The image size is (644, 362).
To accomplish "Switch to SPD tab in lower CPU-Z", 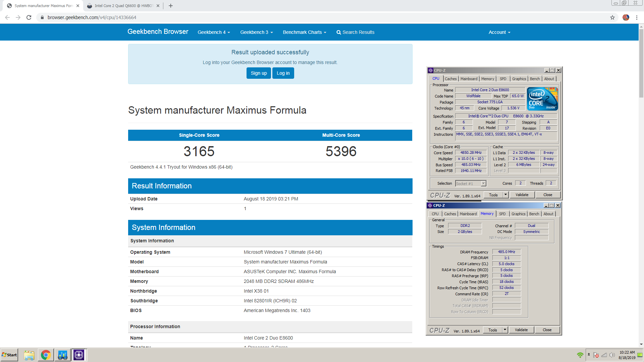I will click(502, 214).
